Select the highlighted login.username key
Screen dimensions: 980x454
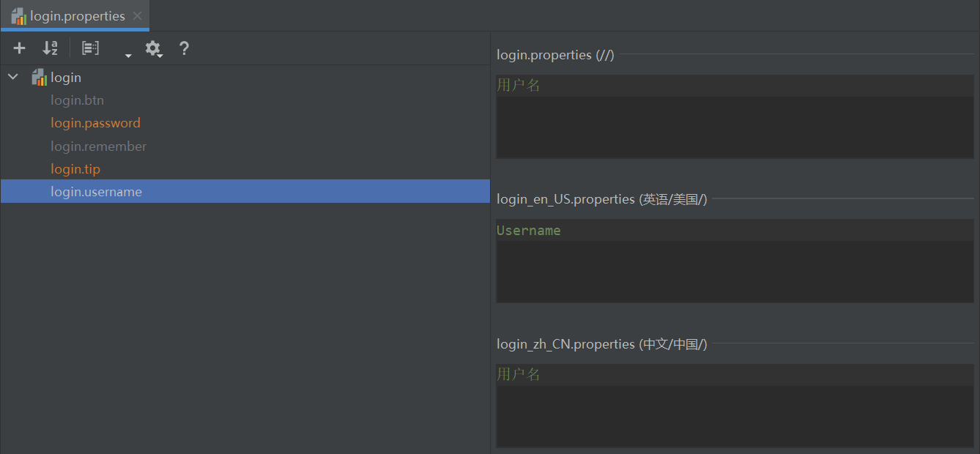[96, 192]
